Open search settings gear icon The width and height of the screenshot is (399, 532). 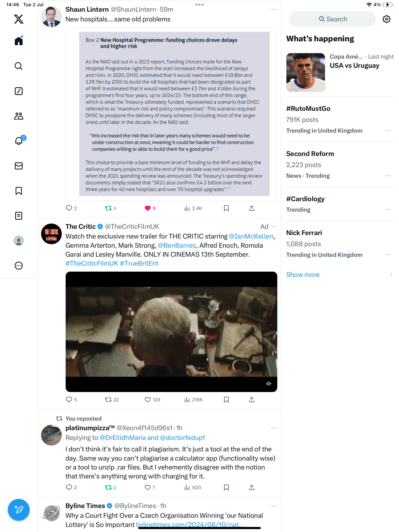tap(386, 19)
